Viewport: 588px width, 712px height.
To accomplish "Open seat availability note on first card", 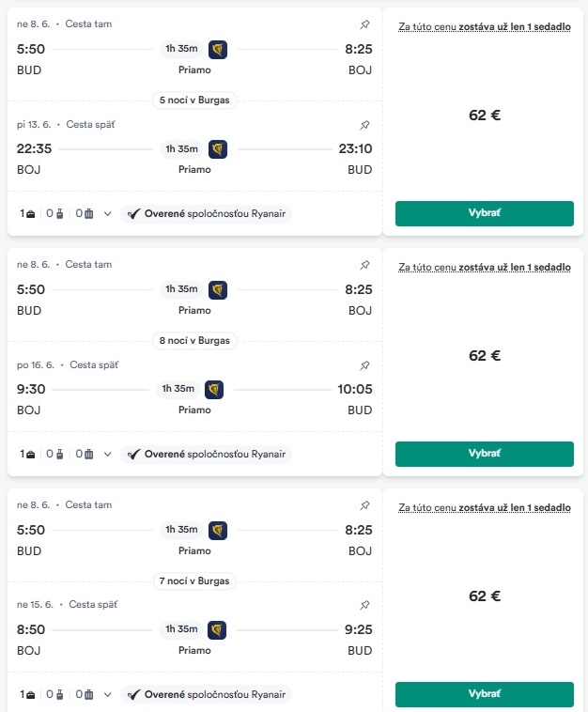I will [485, 27].
